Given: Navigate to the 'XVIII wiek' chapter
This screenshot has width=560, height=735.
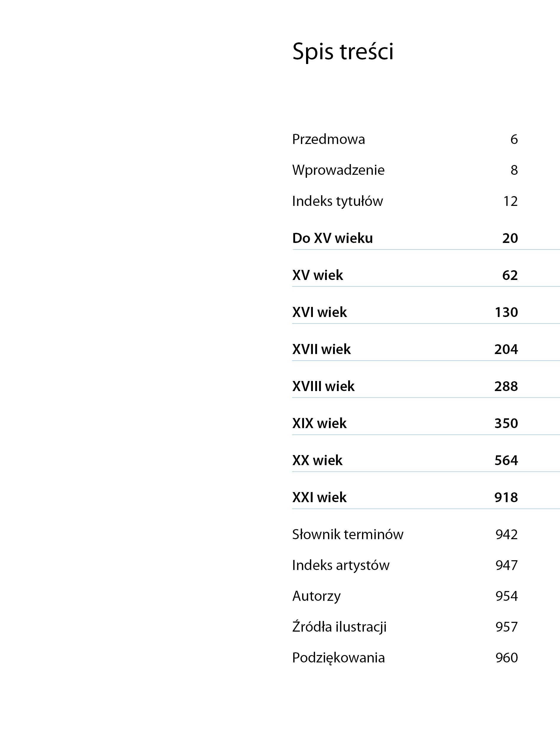Looking at the screenshot, I should [x=323, y=386].
